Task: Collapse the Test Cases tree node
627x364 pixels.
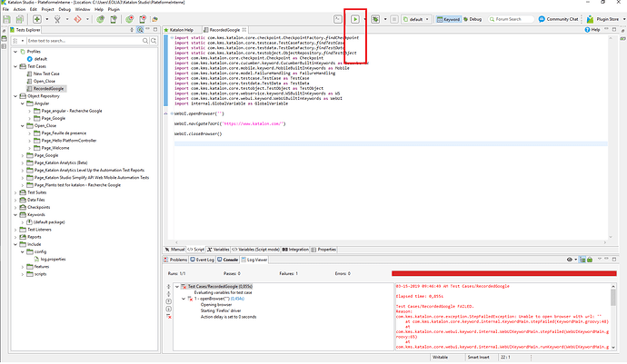Action: 15,66
